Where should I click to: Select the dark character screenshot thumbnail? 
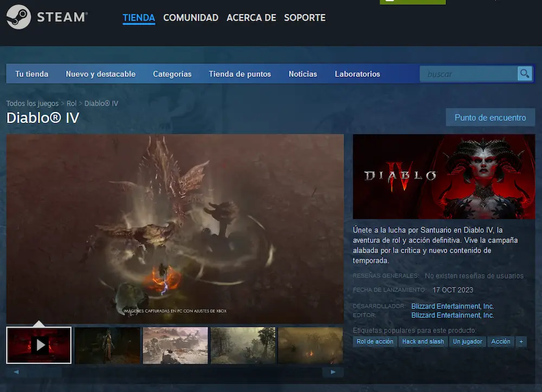[x=107, y=345]
